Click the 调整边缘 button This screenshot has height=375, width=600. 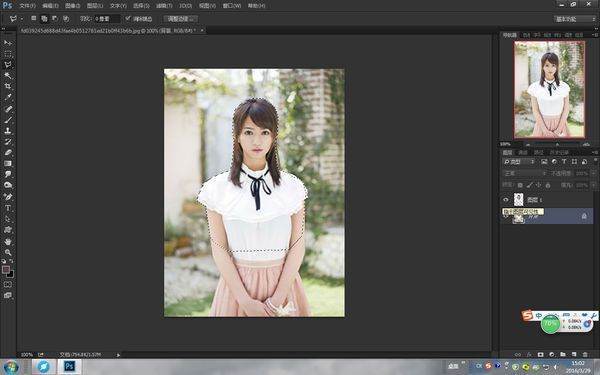click(181, 18)
